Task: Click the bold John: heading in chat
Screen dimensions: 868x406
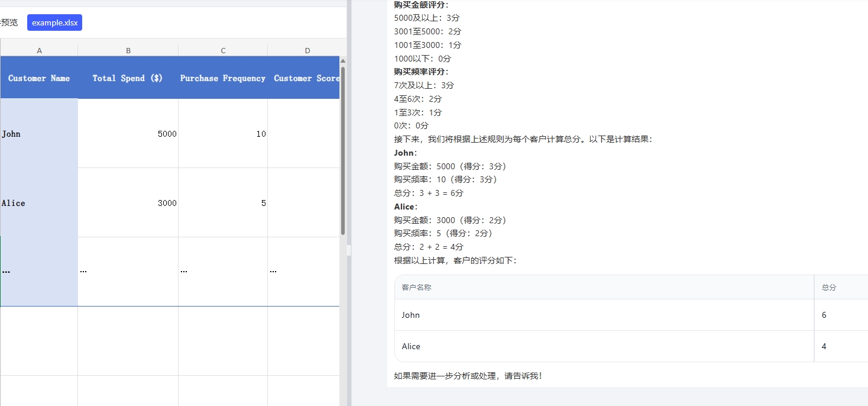Action: click(x=406, y=153)
